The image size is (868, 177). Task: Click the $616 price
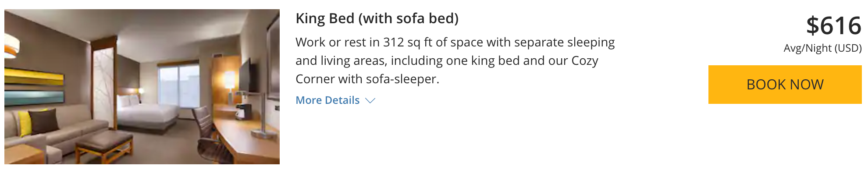(x=833, y=26)
